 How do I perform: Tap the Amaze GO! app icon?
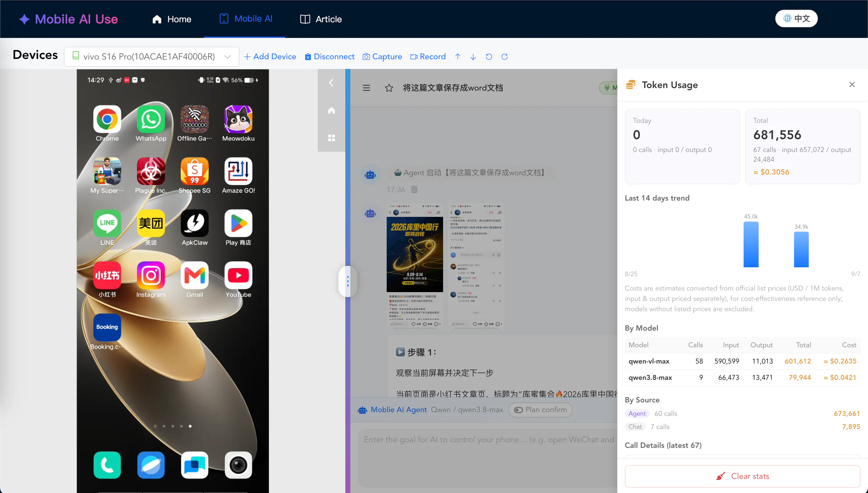click(238, 171)
